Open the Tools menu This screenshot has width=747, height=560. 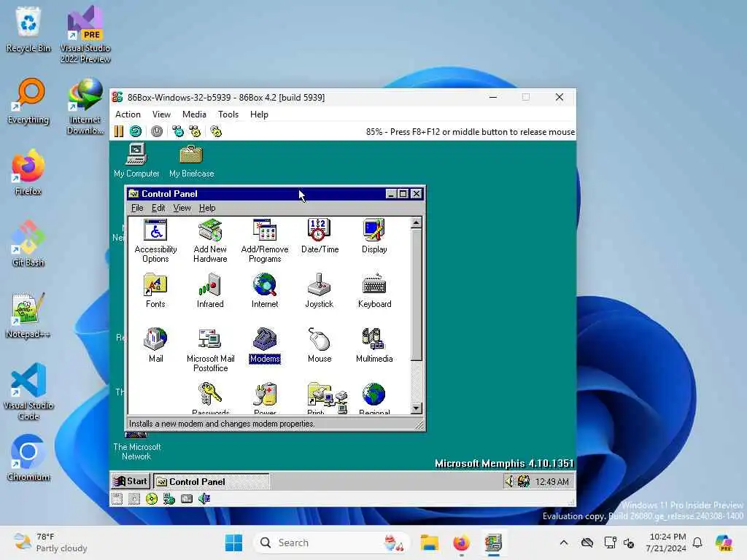pyautogui.click(x=228, y=114)
